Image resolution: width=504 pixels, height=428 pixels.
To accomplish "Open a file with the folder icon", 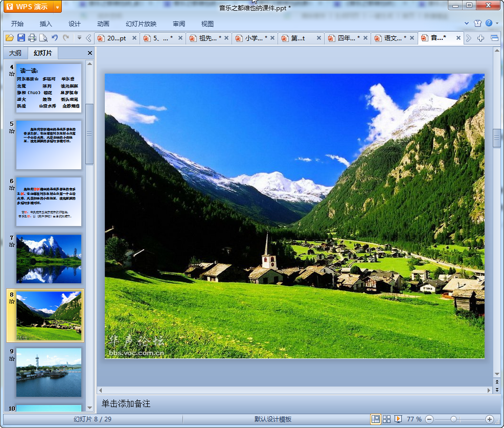I will click(10, 38).
